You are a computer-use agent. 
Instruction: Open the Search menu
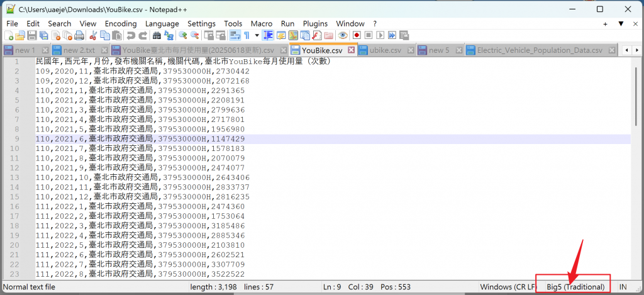pos(60,24)
